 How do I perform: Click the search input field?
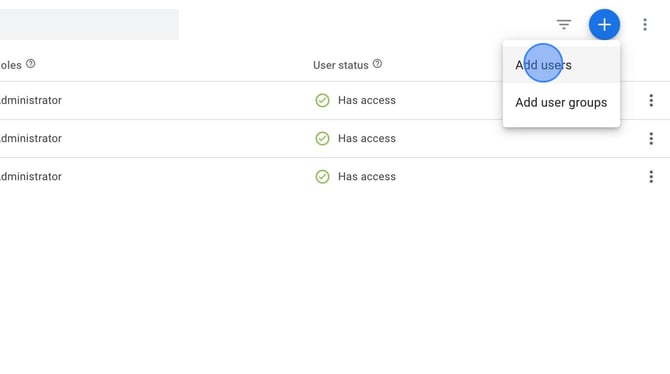pyautogui.click(x=89, y=24)
